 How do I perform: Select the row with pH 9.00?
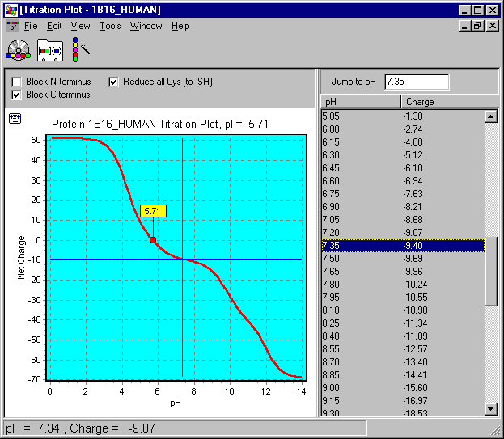coord(403,388)
